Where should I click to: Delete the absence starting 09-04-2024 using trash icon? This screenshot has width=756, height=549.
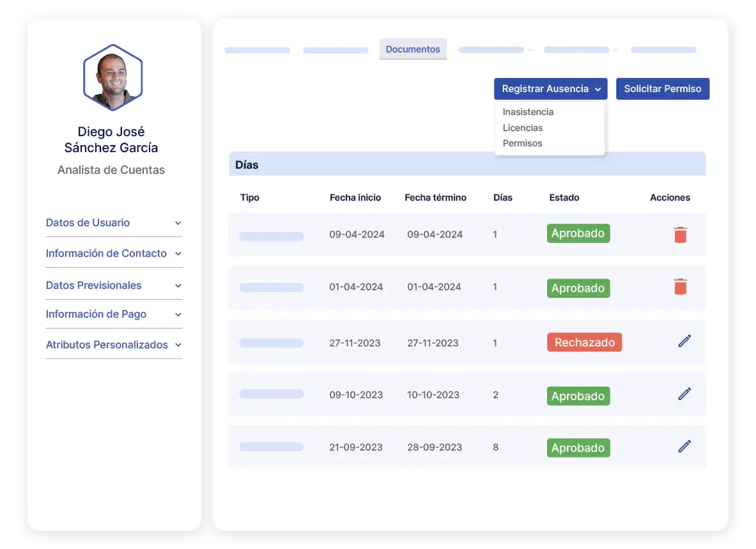pyautogui.click(x=680, y=235)
